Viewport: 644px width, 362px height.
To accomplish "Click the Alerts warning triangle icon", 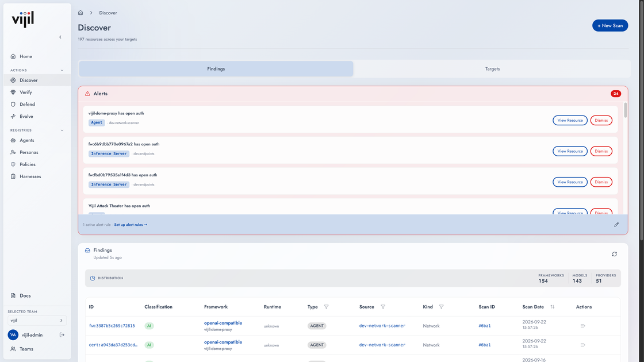I will 87,94.
